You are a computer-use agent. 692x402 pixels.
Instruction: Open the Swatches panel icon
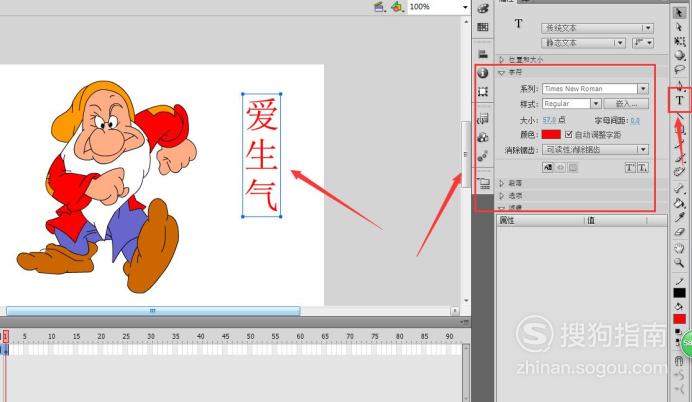(x=483, y=27)
